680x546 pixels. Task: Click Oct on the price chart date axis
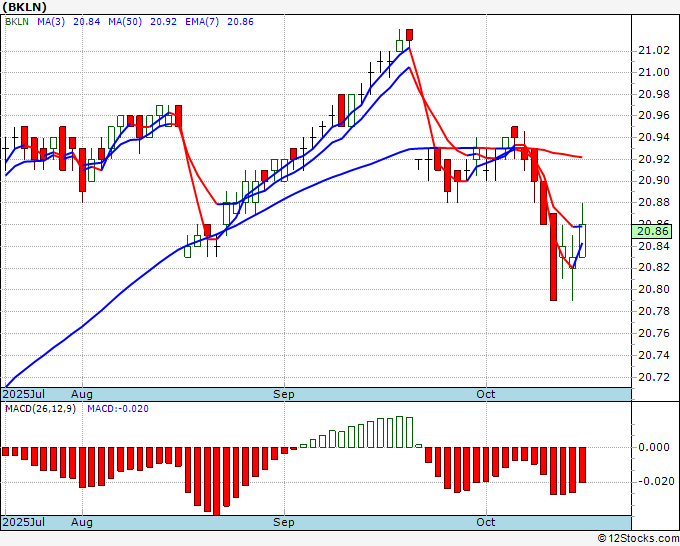[485, 394]
